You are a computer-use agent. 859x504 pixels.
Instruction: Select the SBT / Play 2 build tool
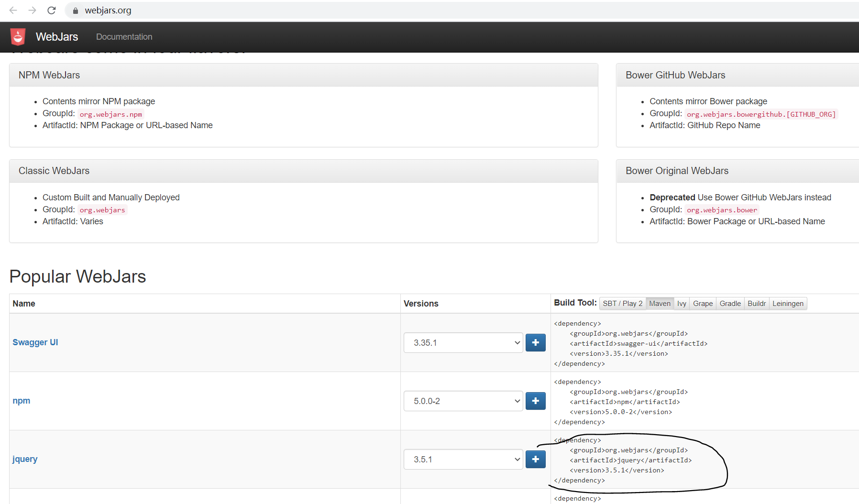click(623, 304)
